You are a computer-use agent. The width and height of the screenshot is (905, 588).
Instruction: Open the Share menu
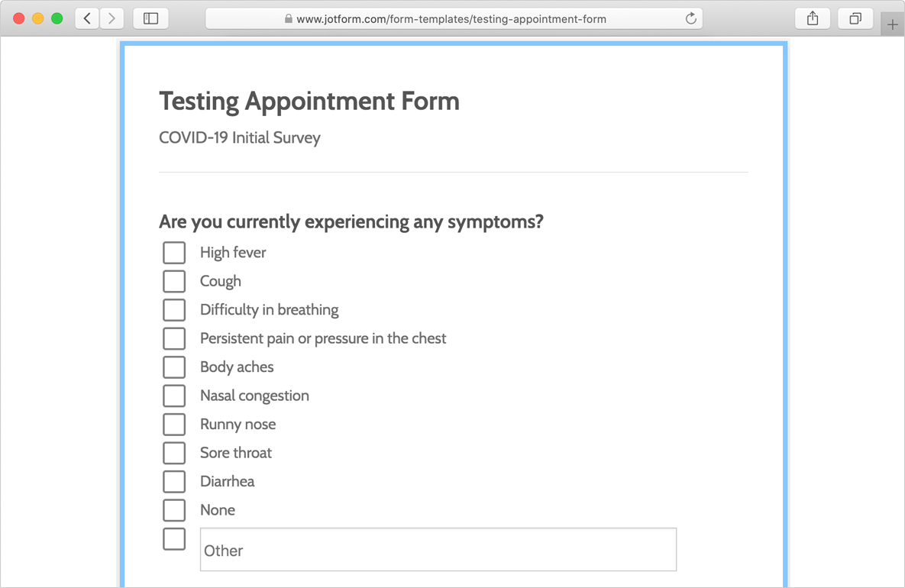[x=813, y=18]
